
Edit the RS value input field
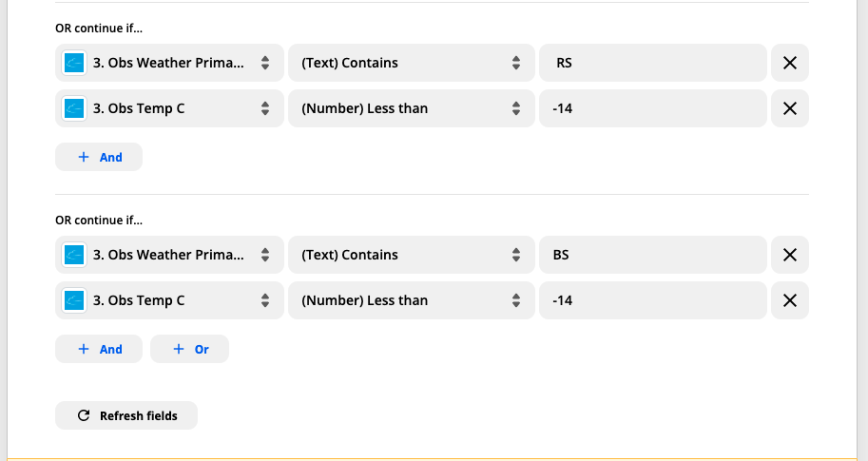coord(652,63)
